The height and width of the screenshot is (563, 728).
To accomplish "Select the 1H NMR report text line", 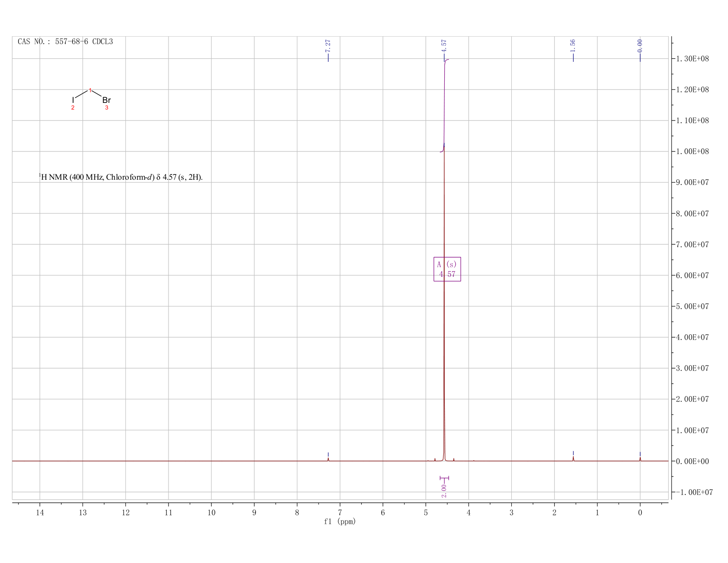I will [x=121, y=177].
